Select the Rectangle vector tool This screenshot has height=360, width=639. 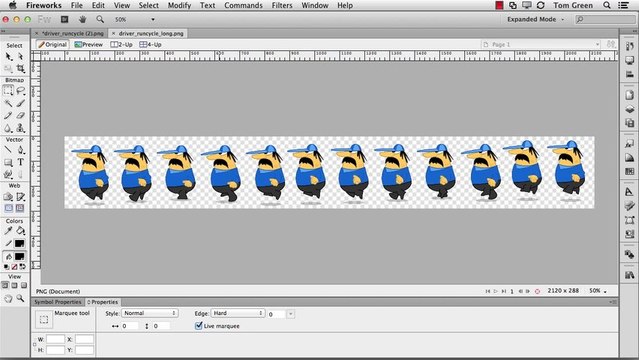(x=9, y=162)
